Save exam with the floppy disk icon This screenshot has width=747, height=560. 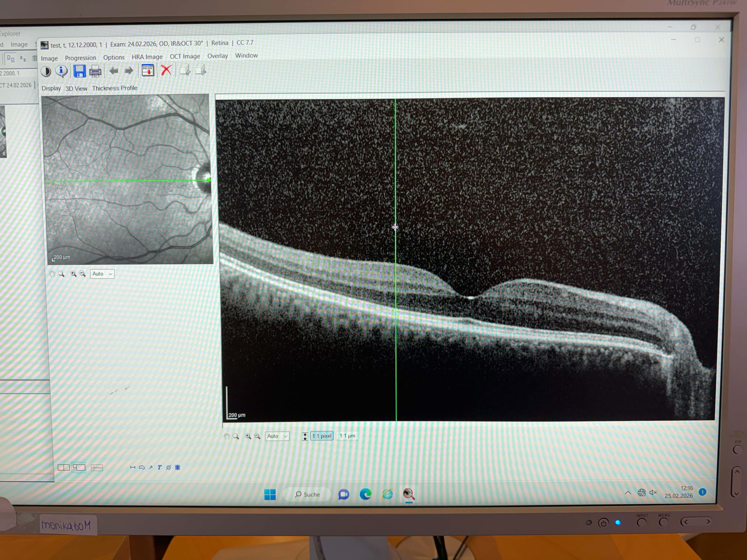point(80,71)
